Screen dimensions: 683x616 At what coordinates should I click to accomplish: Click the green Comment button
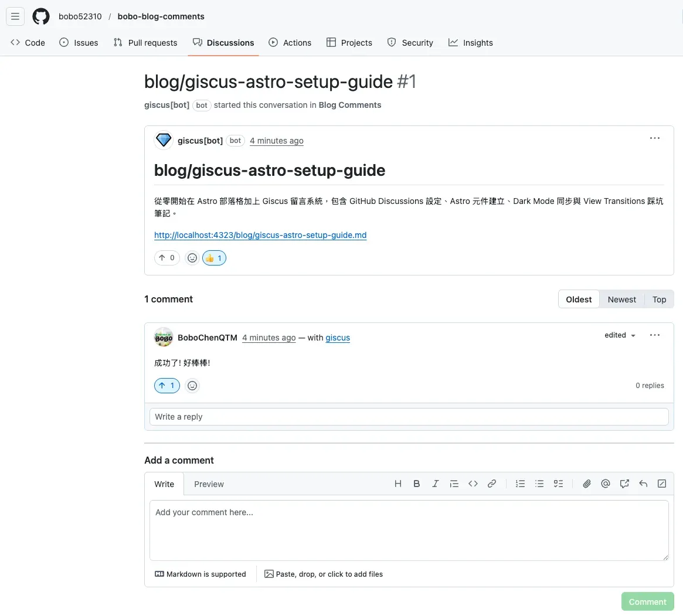point(647,601)
